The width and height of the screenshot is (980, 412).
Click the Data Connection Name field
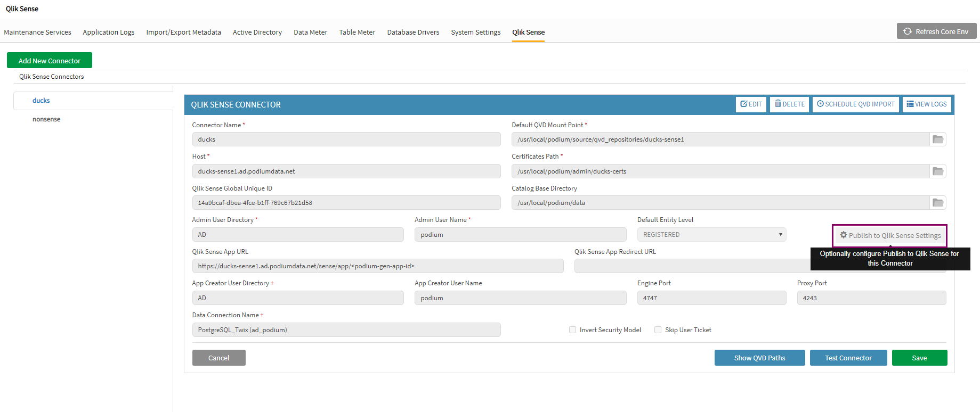pos(346,330)
